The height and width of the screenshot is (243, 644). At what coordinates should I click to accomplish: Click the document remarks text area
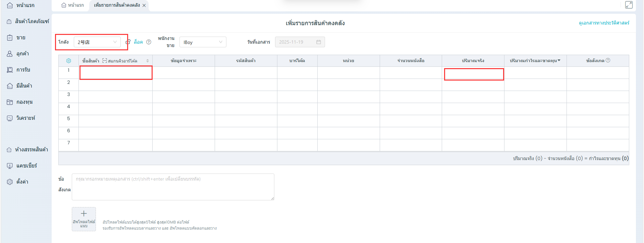[173, 187]
